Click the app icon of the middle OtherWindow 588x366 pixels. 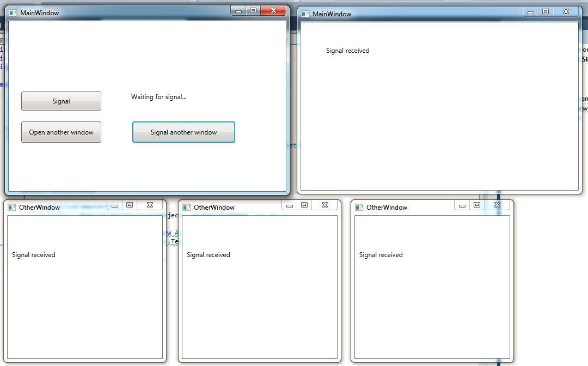coord(186,207)
